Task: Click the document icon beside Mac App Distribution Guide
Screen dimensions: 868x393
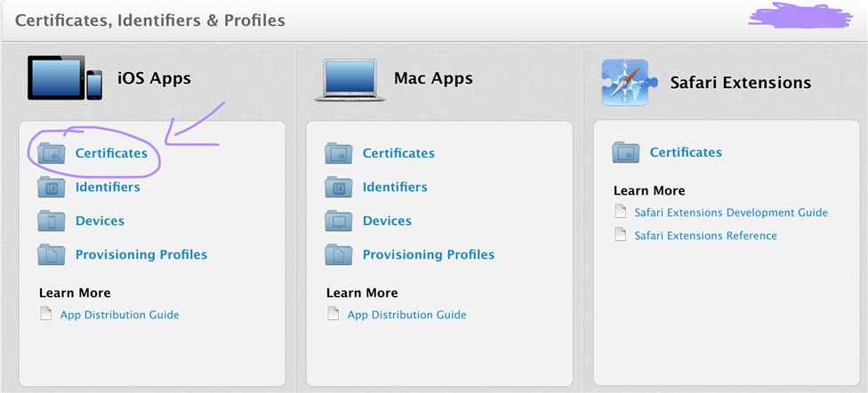Action: point(333,314)
